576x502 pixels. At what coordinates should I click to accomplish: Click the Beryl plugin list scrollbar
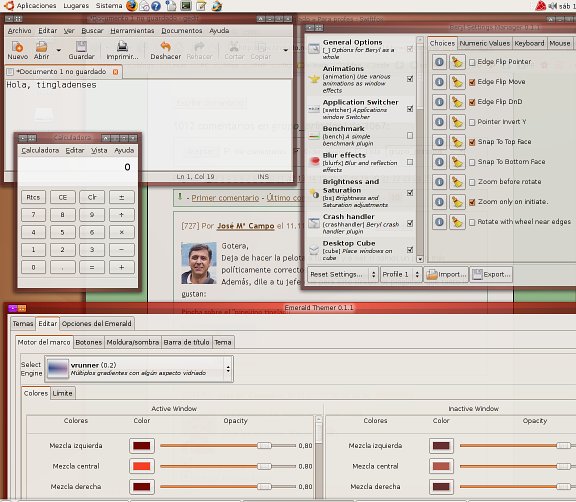pos(420,149)
